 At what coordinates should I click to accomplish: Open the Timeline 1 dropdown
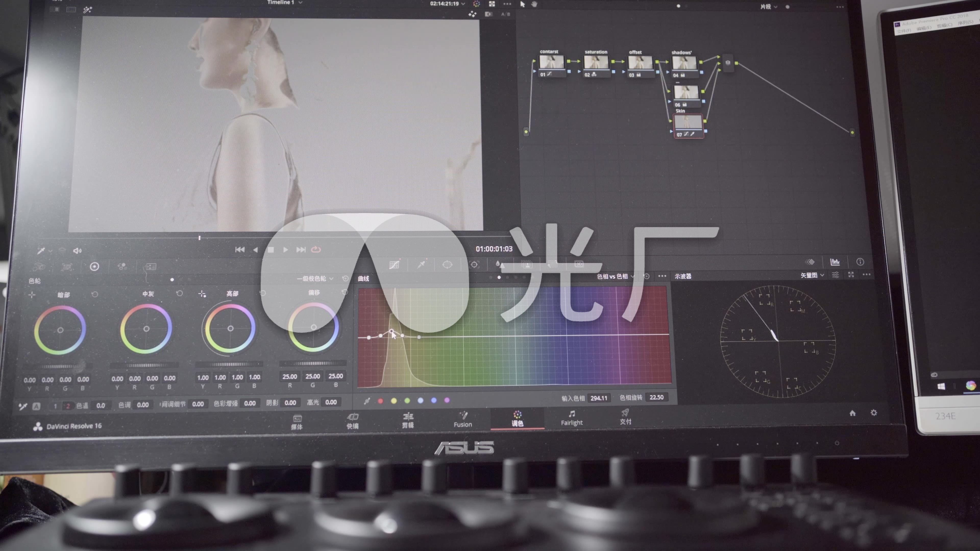pyautogui.click(x=285, y=3)
